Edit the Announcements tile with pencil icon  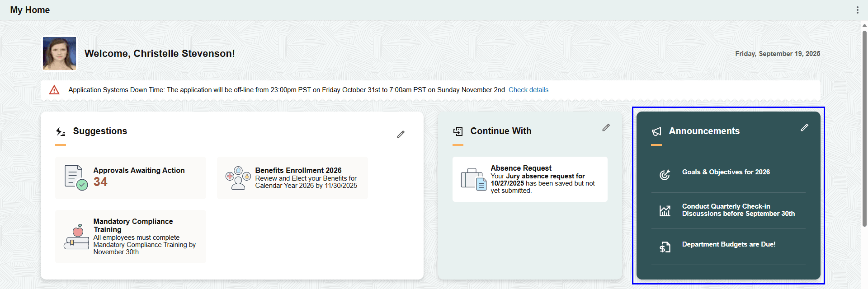tap(804, 127)
